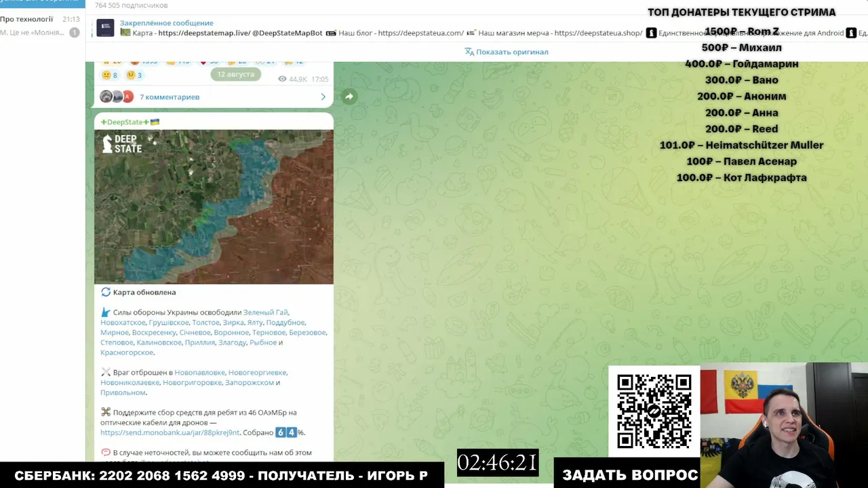This screenshot has width=868, height=488.
Task: Click the commenter avatars next to 7 комментариев
Action: pyautogui.click(x=117, y=96)
